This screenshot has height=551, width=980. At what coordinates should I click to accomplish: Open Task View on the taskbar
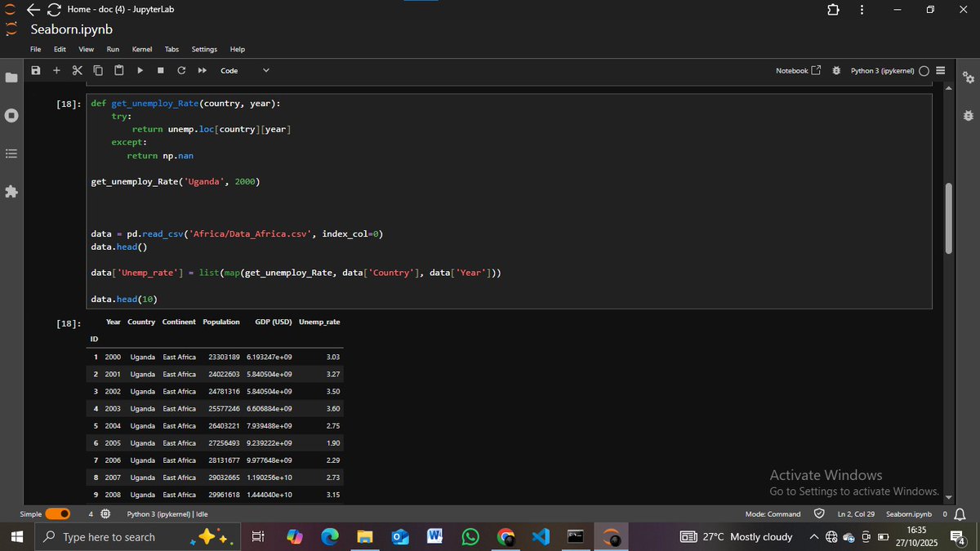tap(257, 536)
